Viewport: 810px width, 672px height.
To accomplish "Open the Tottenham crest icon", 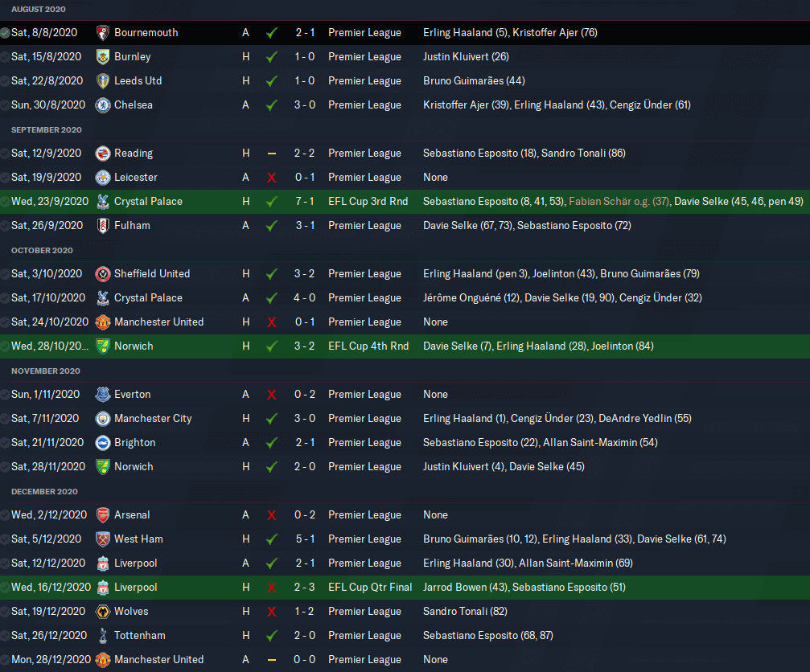I will [x=103, y=635].
